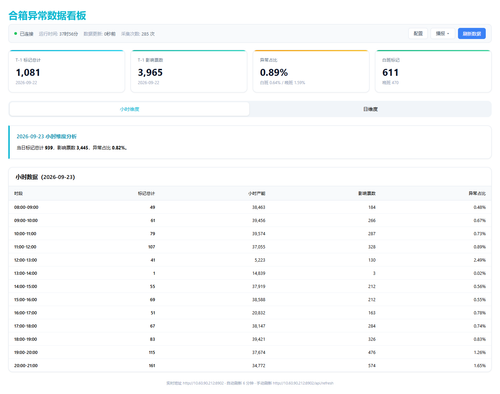
Task: Open the 播报 dropdown menu
Action: tap(443, 34)
